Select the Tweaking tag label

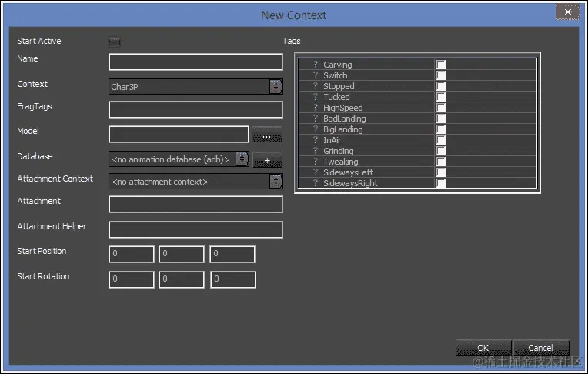[x=341, y=162]
